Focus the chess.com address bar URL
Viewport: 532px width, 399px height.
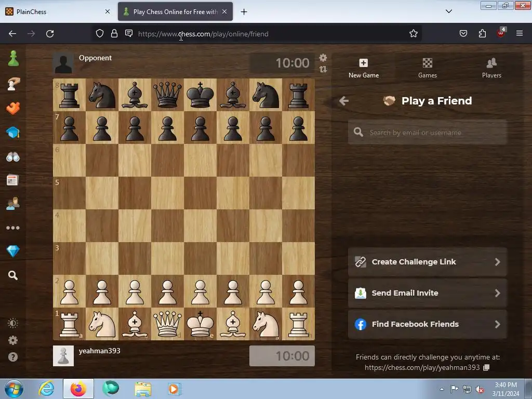[x=203, y=34]
